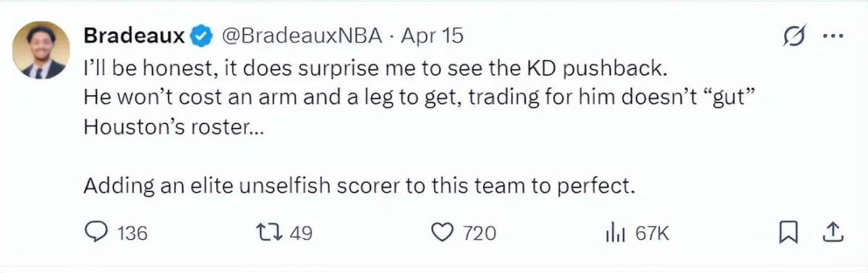Viewport: 868px width, 273px height.
Task: Open the reply speech bubble icon
Action: coord(96,233)
